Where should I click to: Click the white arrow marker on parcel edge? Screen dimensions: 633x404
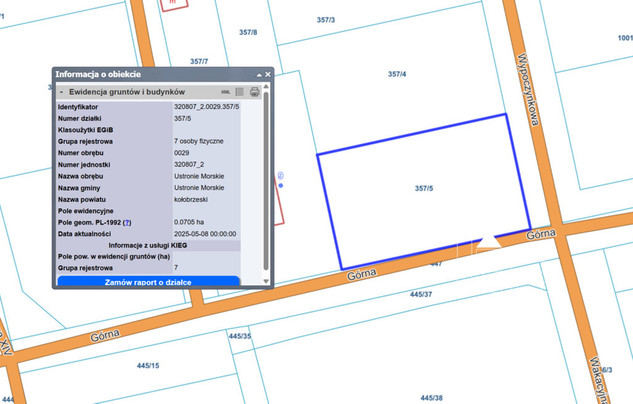click(x=489, y=241)
